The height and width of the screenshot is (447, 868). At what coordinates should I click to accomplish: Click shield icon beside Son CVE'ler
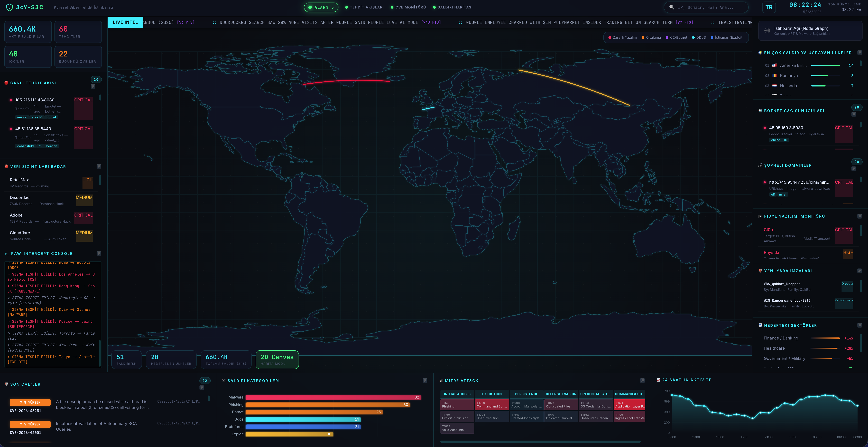pyautogui.click(x=6, y=384)
